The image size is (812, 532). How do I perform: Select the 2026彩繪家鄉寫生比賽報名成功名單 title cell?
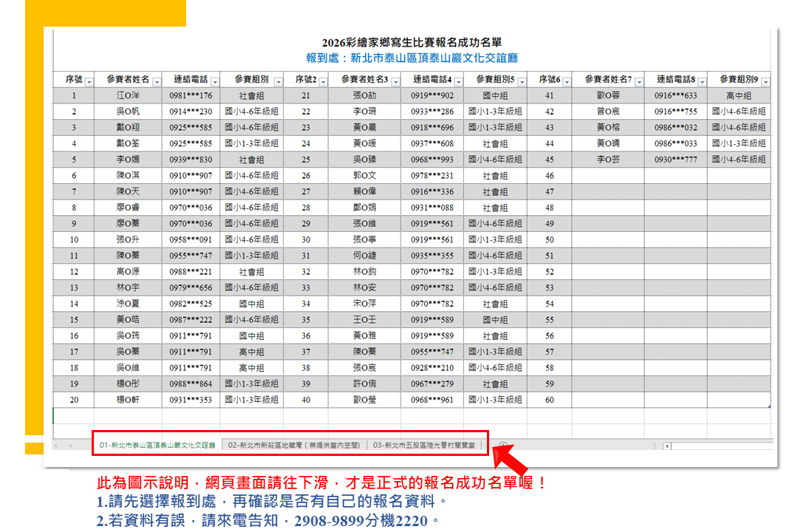[x=412, y=43]
